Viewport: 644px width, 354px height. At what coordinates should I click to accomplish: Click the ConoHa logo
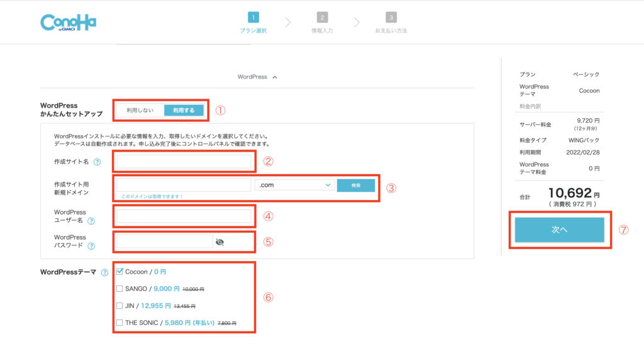68,23
